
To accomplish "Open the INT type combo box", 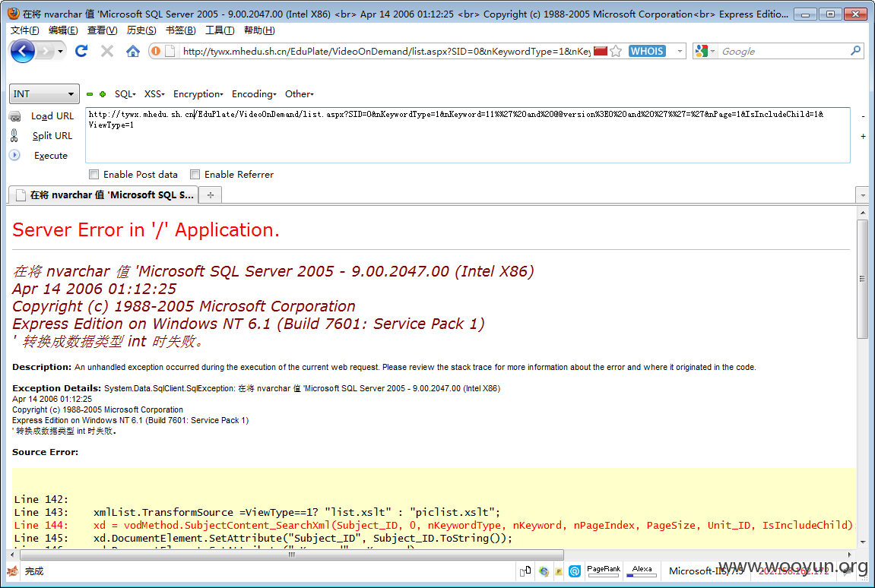I will 44,93.
